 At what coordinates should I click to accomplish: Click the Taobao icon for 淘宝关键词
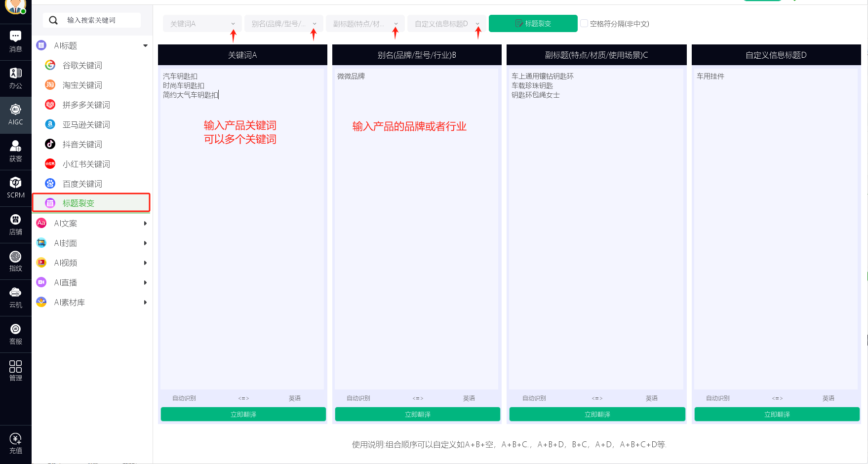pos(50,85)
